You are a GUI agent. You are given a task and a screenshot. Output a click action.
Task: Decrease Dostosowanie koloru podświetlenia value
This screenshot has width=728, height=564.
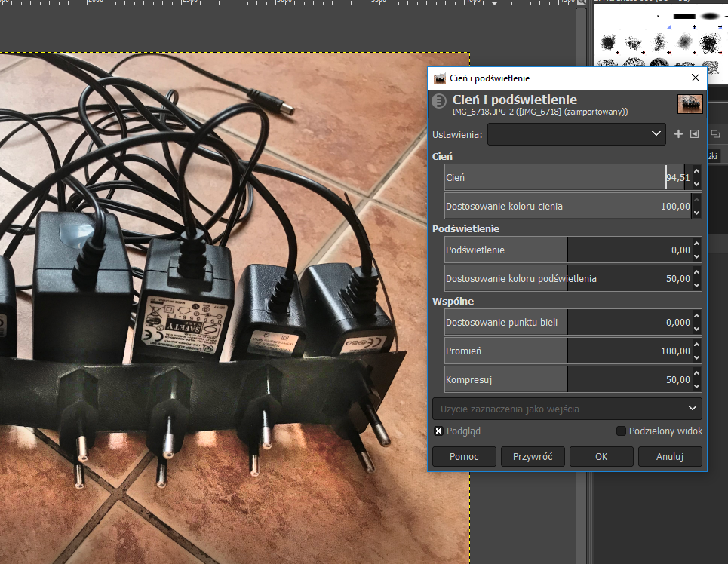(x=696, y=285)
